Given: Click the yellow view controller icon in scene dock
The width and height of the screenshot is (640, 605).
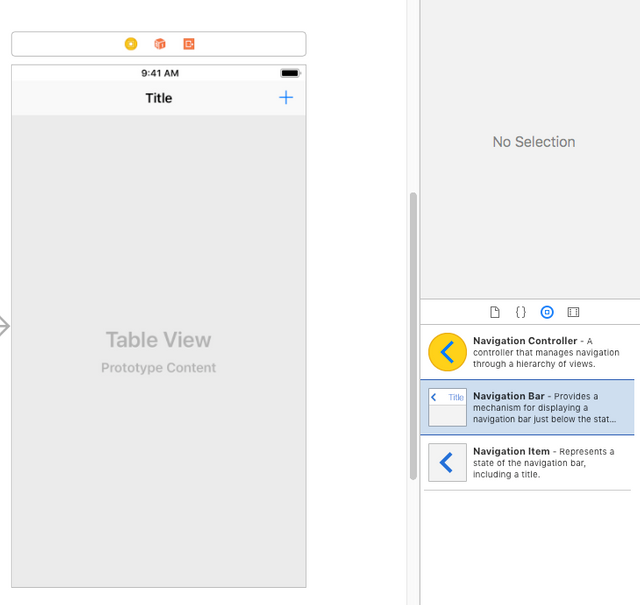Looking at the screenshot, I should click(x=131, y=44).
